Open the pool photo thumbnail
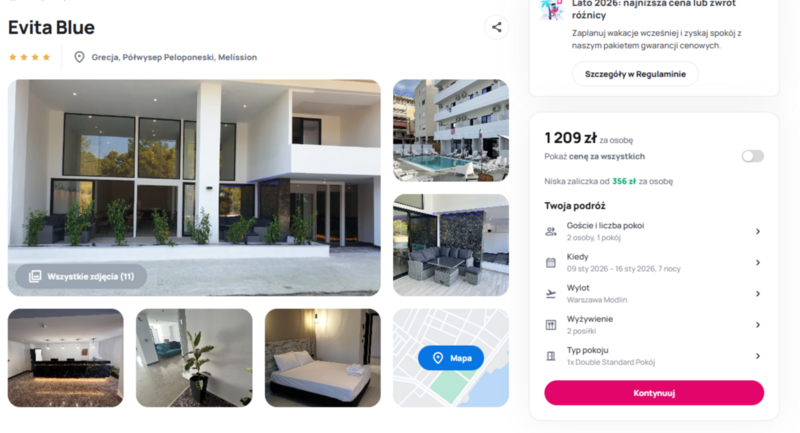The width and height of the screenshot is (800, 433). [x=451, y=130]
